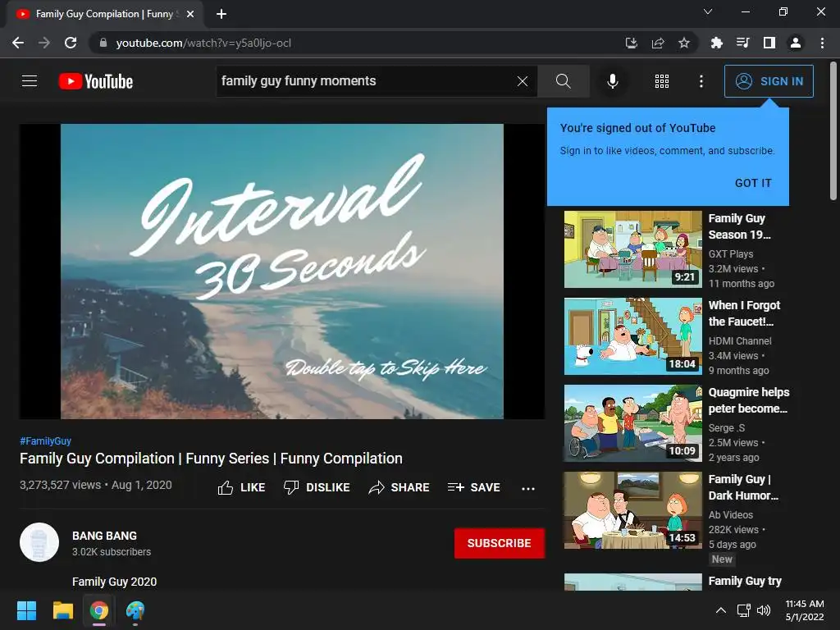The height and width of the screenshot is (630, 840).
Task: Go back using browser back arrow
Action: pos(18,43)
